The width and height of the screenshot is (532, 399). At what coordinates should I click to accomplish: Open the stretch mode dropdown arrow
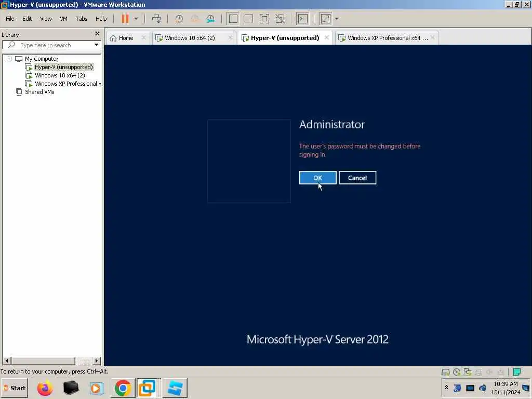(337, 19)
